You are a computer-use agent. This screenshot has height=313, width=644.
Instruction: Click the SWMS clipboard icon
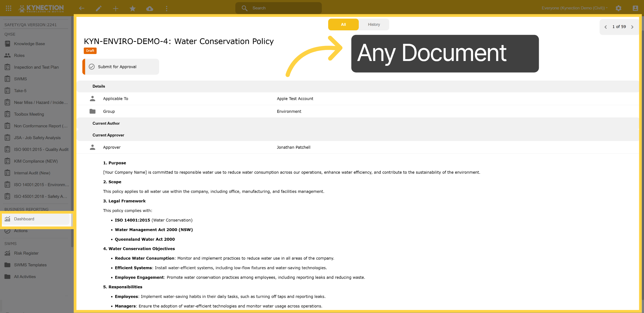(8, 79)
